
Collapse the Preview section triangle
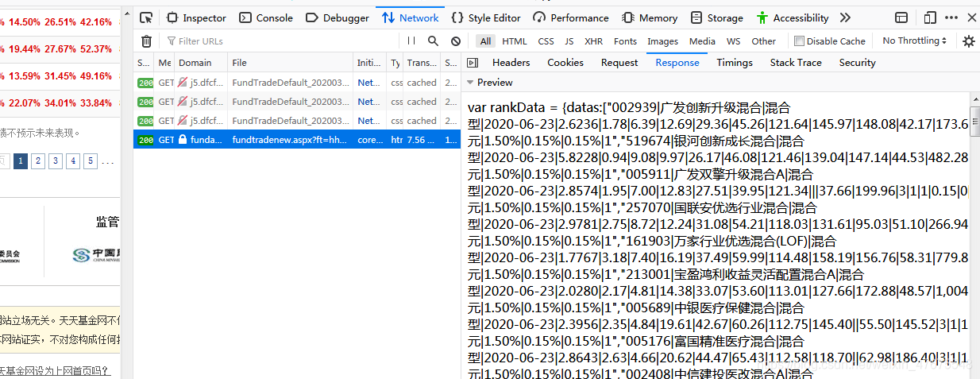[470, 83]
